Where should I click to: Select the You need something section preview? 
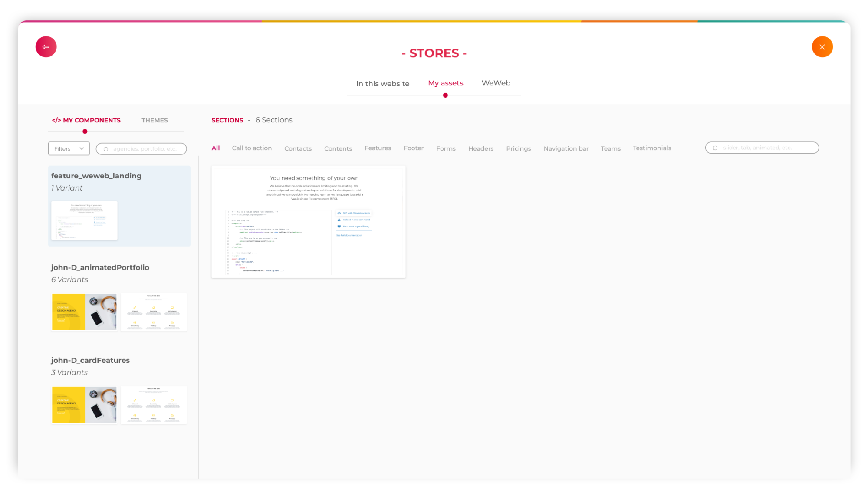(308, 222)
